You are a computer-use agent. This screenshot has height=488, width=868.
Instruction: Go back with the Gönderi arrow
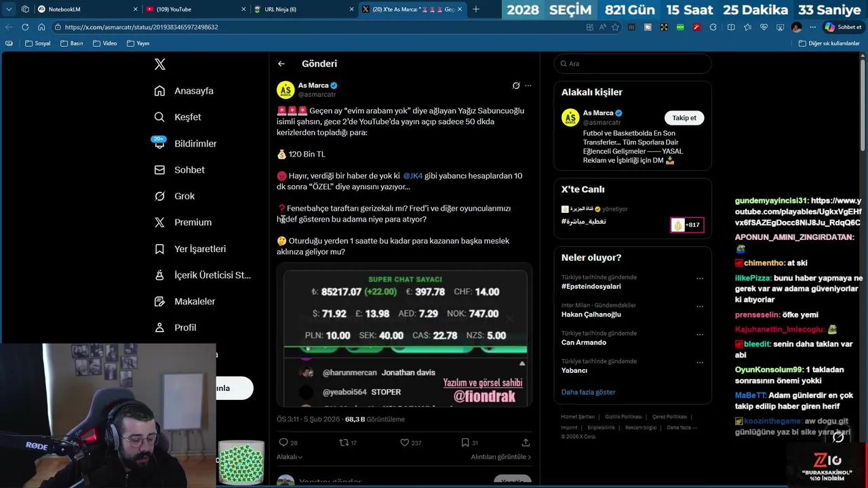tap(281, 64)
